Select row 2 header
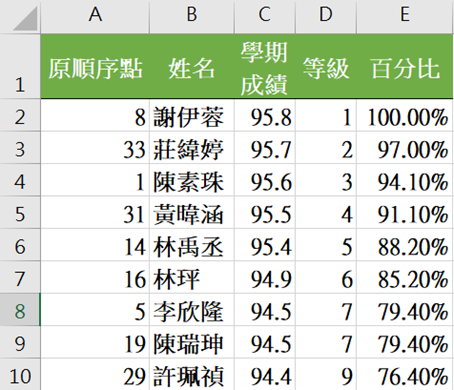Viewport: 454px width, 390px height. click(x=20, y=115)
